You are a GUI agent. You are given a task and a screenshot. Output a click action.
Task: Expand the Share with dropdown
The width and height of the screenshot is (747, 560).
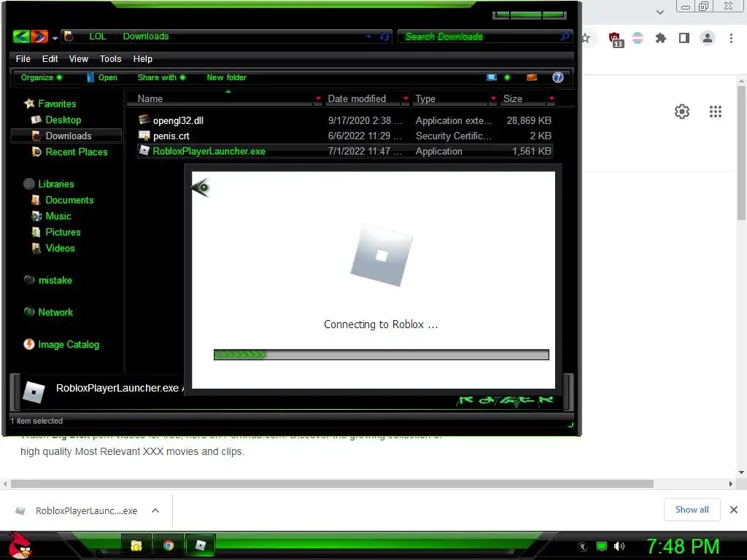(161, 77)
